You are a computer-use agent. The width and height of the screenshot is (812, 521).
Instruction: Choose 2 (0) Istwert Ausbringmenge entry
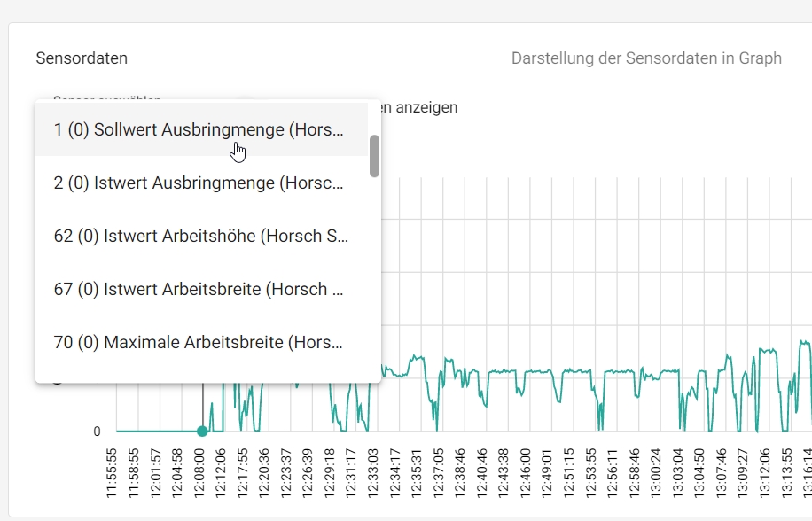coord(198,183)
